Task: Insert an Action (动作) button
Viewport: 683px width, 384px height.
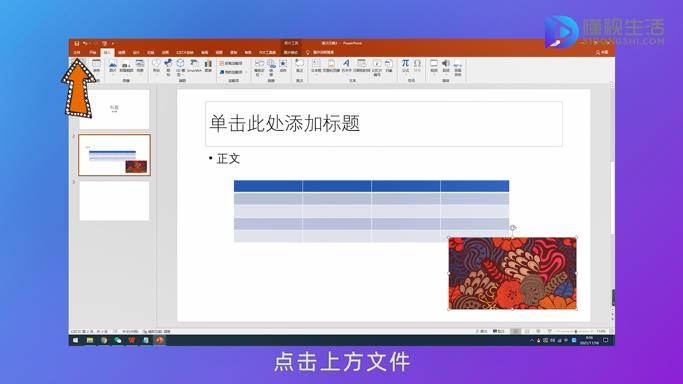Action: 283,66
